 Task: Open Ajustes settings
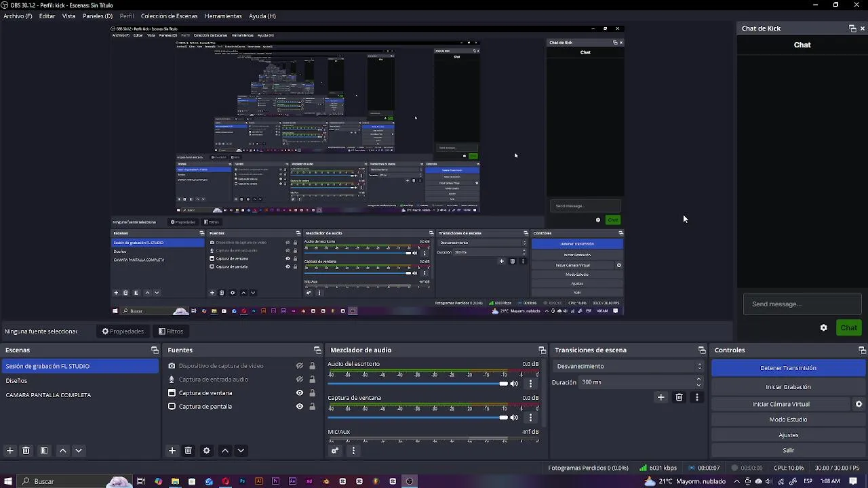[788, 435]
